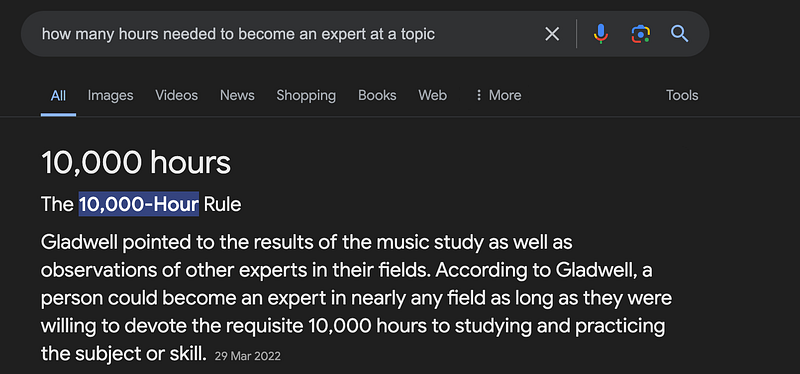Select the active All tab
The image size is (800, 374).
pyautogui.click(x=58, y=95)
